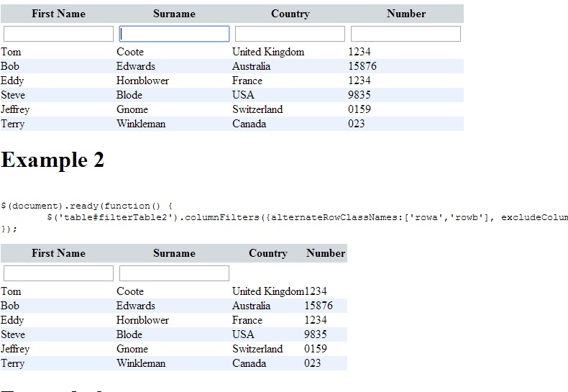
Task: Focus the Surname filter input under Example 2
Action: click(174, 273)
